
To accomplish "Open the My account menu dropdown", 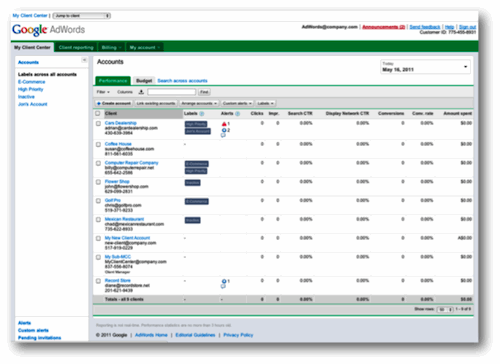I will [145, 47].
